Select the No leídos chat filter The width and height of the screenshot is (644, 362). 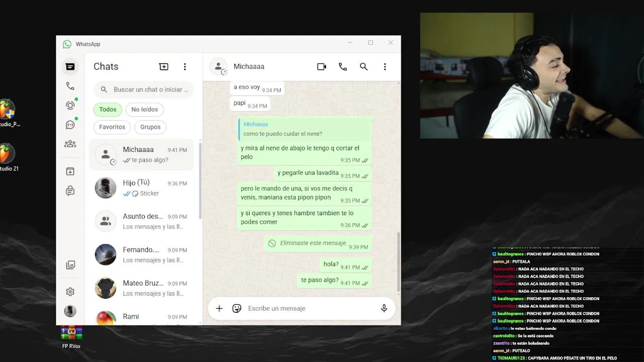coord(144,109)
